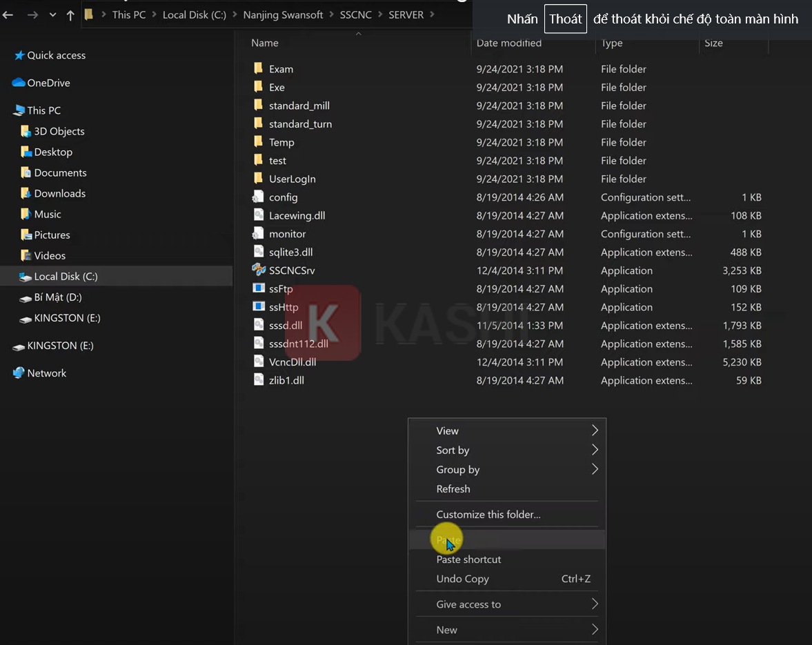Click the up-arrow navigation icon
The image size is (812, 645).
(x=70, y=14)
